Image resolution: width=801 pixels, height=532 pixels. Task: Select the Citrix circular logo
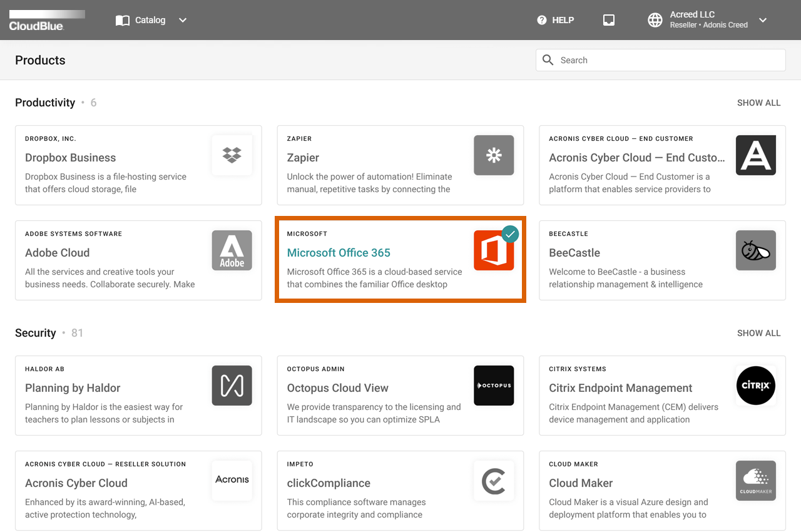[755, 386]
